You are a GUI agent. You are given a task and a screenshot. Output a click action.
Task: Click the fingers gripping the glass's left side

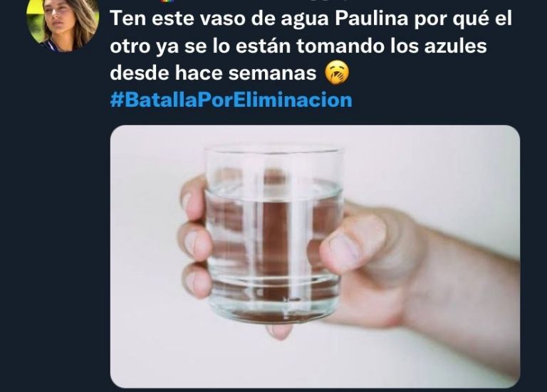coord(194,237)
